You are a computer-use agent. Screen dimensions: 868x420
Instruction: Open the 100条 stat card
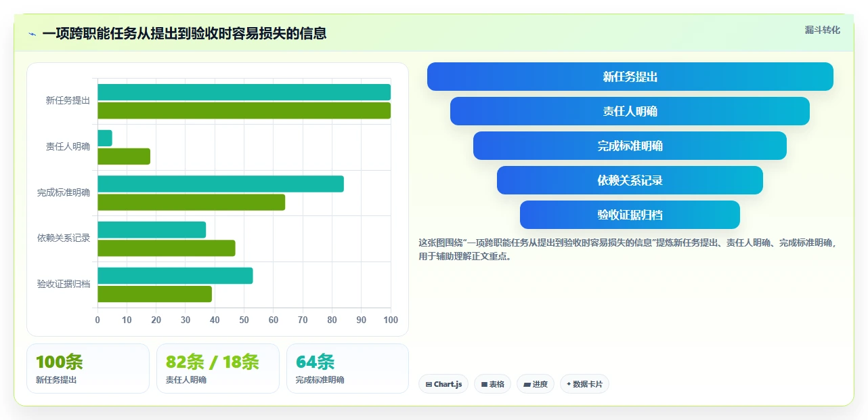[x=88, y=369]
